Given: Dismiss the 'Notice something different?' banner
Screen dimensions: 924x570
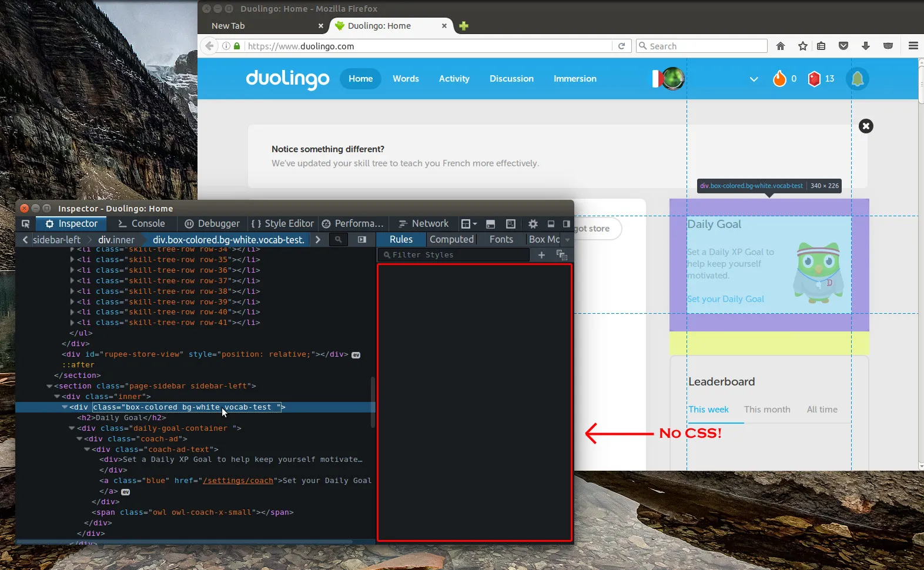Looking at the screenshot, I should point(866,126).
